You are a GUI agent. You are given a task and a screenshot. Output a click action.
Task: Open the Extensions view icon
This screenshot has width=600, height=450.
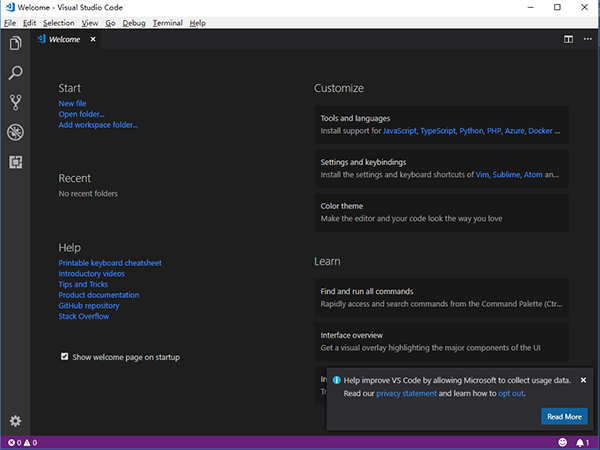click(x=15, y=161)
